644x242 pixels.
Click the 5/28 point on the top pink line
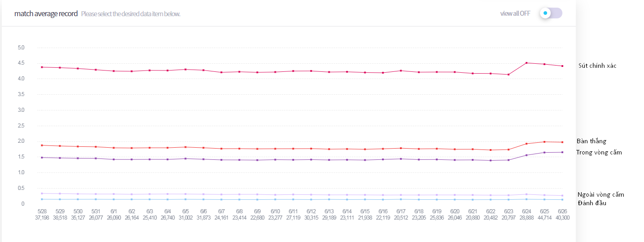click(x=42, y=67)
